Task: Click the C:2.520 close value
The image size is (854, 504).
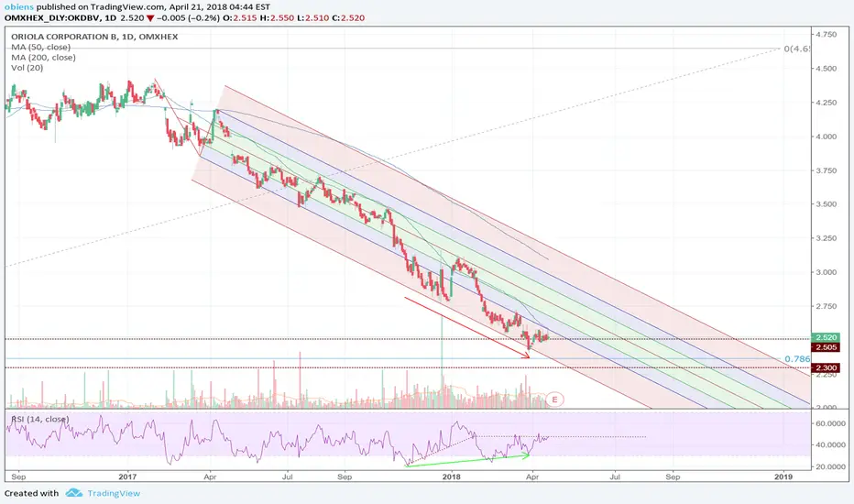Action: (348, 18)
